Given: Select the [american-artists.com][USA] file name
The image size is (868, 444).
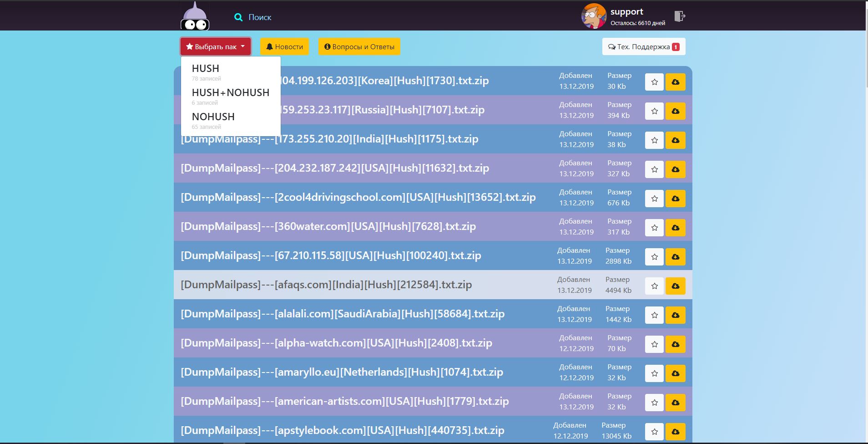Looking at the screenshot, I should pyautogui.click(x=344, y=401).
